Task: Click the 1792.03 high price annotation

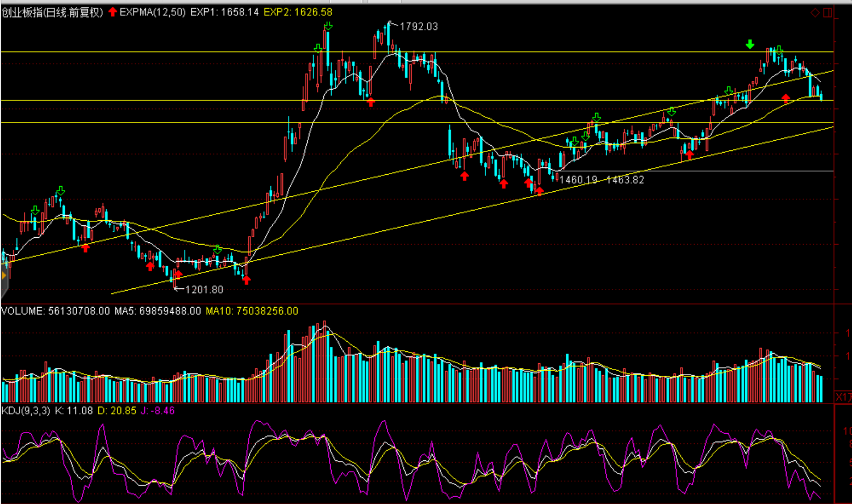Action: [x=419, y=27]
